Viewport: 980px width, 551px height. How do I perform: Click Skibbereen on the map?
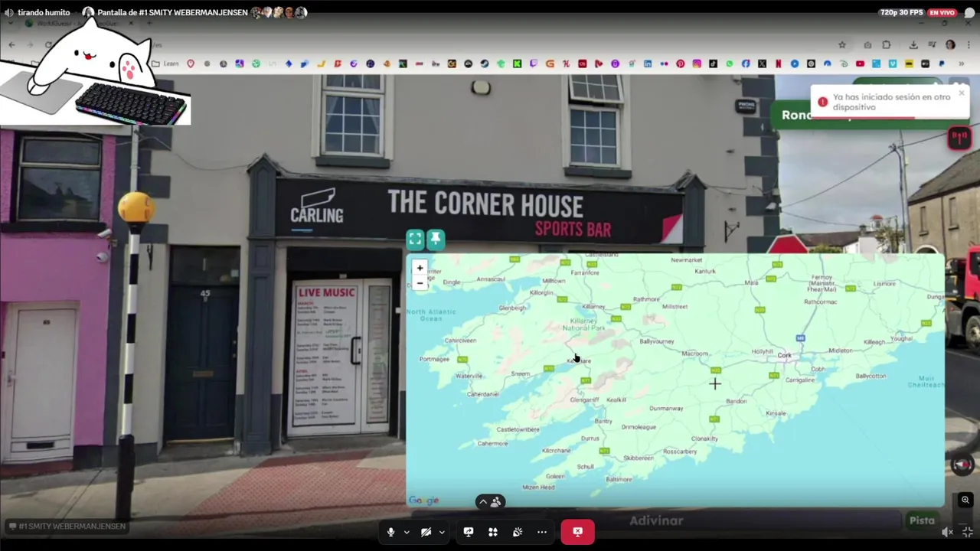pos(639,458)
